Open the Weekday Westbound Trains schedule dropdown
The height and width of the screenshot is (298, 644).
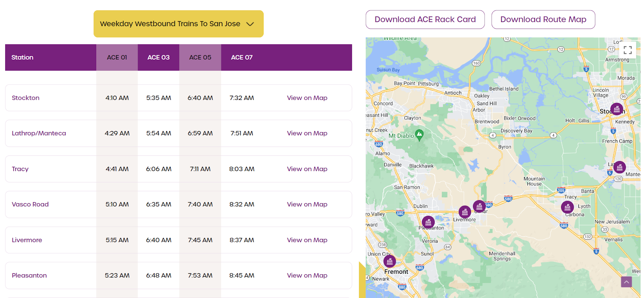[178, 24]
